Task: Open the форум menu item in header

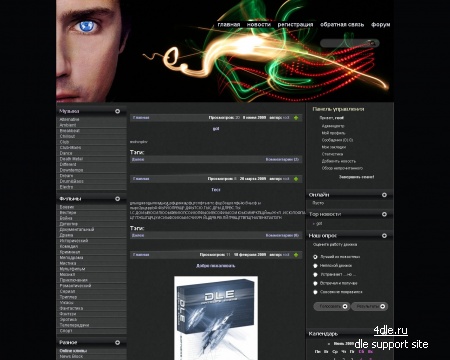Action: [381, 25]
